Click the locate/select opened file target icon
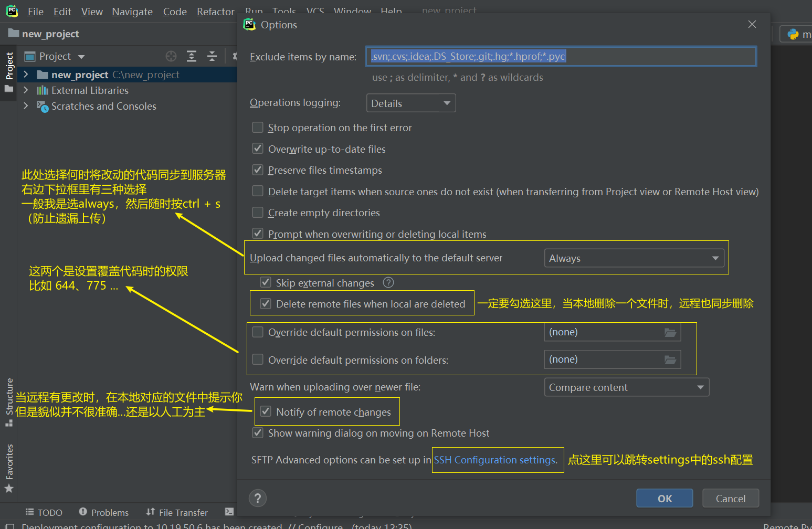Screen dimensions: 812x529 coord(171,56)
